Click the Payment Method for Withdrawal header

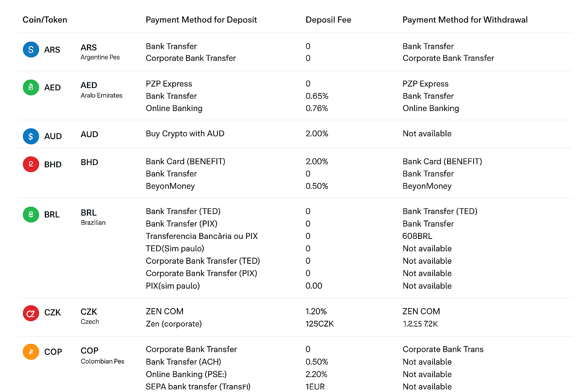465,20
